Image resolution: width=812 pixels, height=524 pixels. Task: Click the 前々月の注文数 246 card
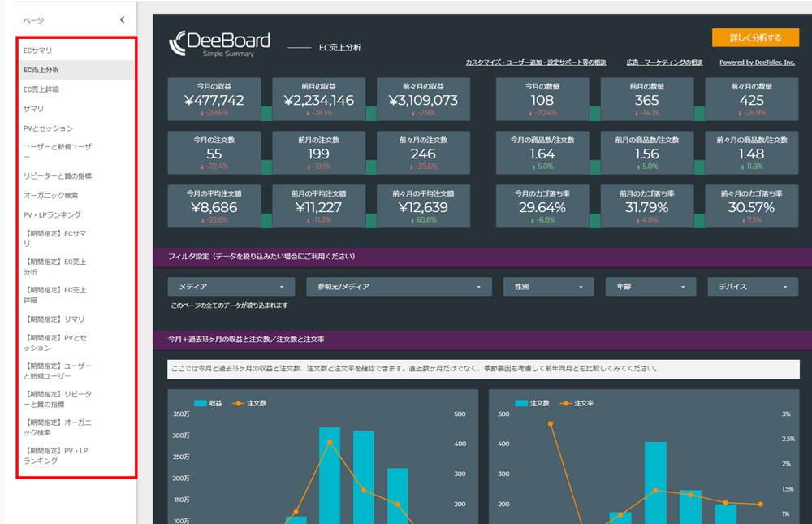click(x=424, y=153)
